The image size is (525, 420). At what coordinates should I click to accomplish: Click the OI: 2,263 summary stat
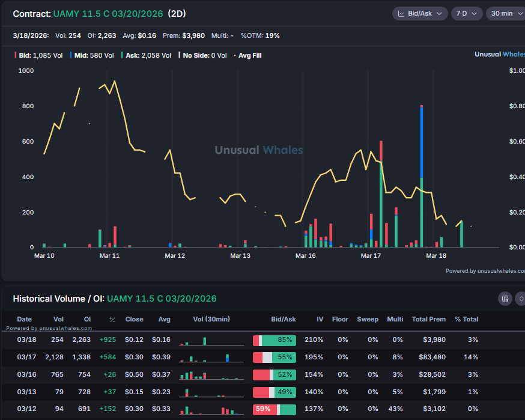102,35
